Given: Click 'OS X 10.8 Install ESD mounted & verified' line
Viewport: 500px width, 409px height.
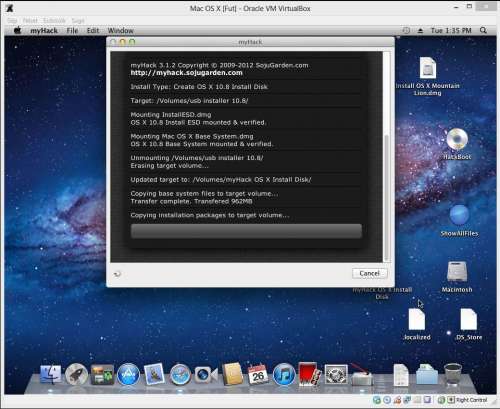Looking at the screenshot, I should [198, 122].
